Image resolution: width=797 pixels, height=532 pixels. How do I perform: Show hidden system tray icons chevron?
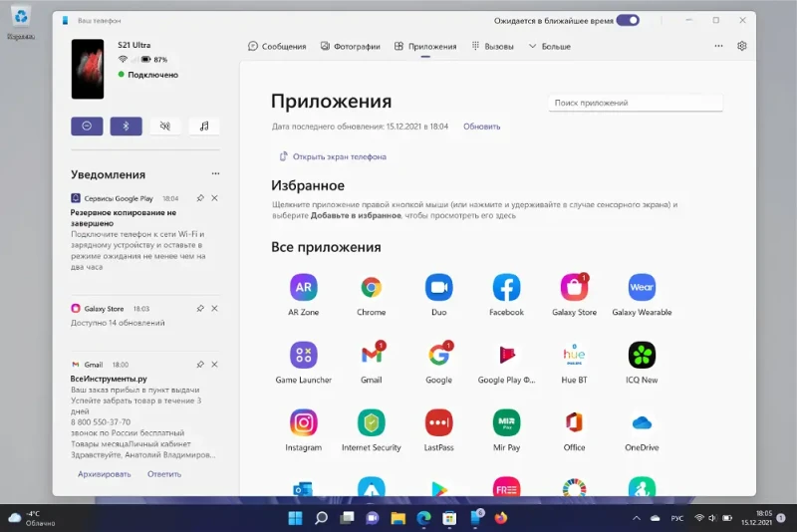click(x=637, y=518)
